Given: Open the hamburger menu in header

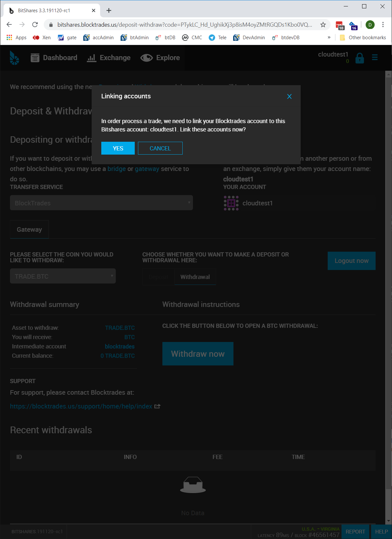Looking at the screenshot, I should (375, 58).
